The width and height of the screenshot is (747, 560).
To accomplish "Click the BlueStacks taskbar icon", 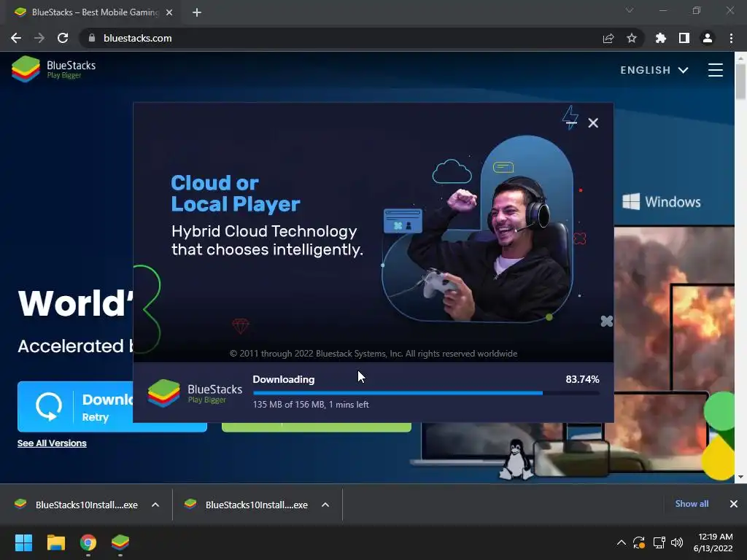I will tap(120, 542).
